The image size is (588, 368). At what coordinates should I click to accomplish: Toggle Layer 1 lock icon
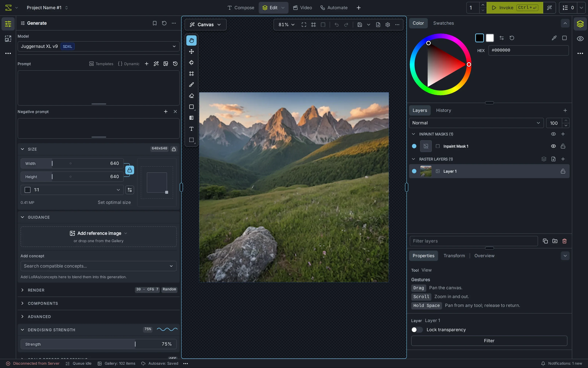563,171
